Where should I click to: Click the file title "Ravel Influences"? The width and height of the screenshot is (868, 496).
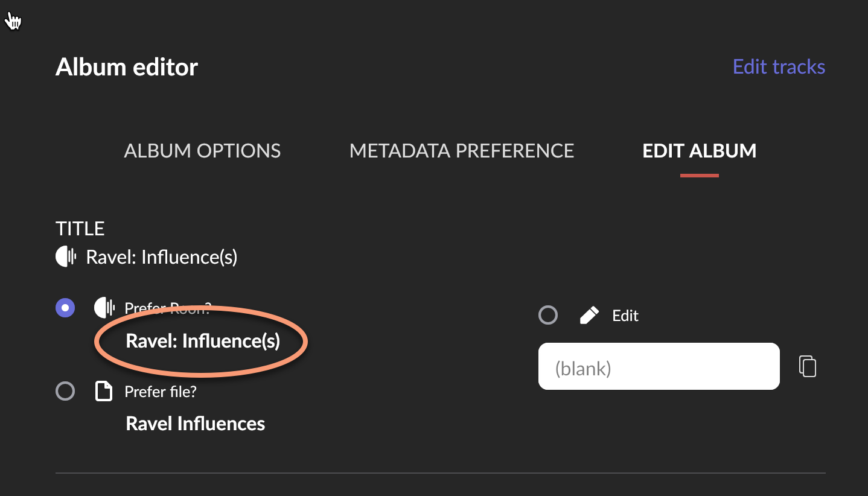pos(195,424)
